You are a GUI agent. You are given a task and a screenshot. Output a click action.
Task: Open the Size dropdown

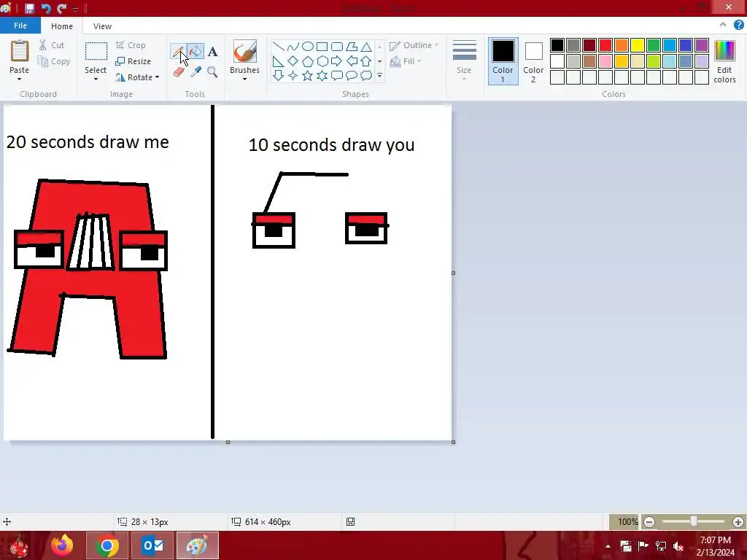coord(464,61)
